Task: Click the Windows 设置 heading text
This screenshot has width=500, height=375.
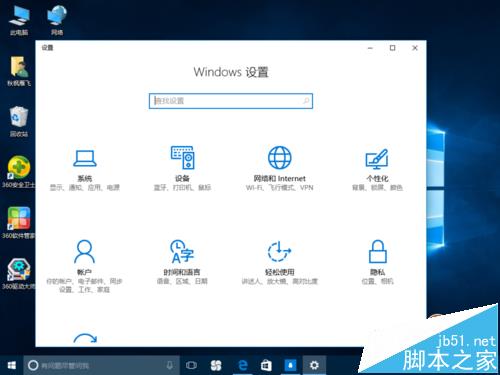Action: tap(231, 72)
